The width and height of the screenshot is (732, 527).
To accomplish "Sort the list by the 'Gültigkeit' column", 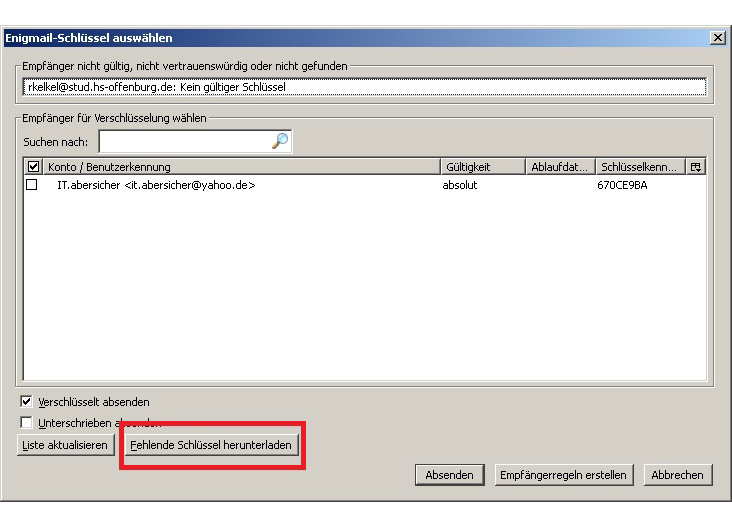I will [482, 167].
